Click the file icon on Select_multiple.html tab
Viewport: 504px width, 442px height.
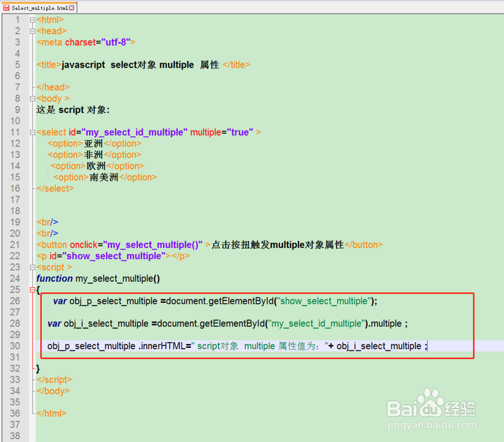coord(6,8)
